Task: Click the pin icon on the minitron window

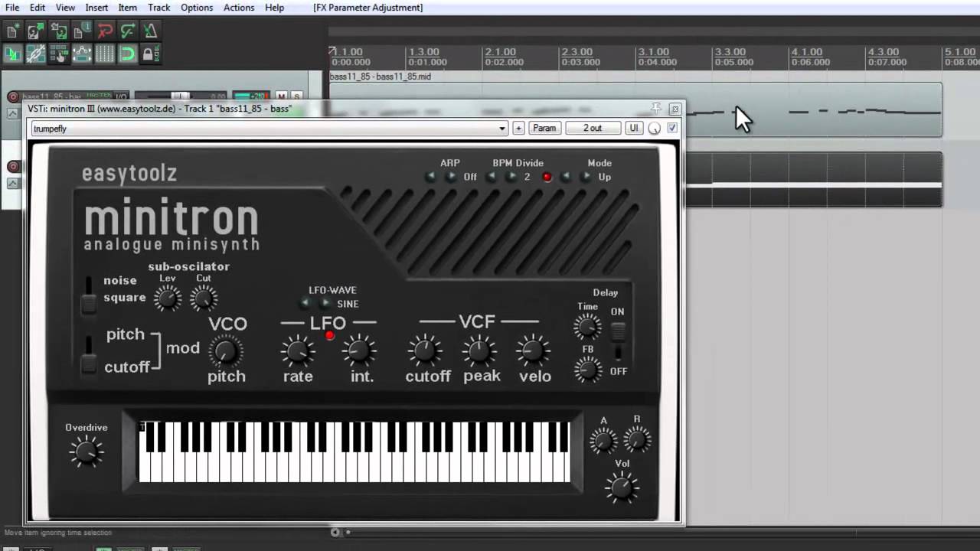Action: point(656,109)
